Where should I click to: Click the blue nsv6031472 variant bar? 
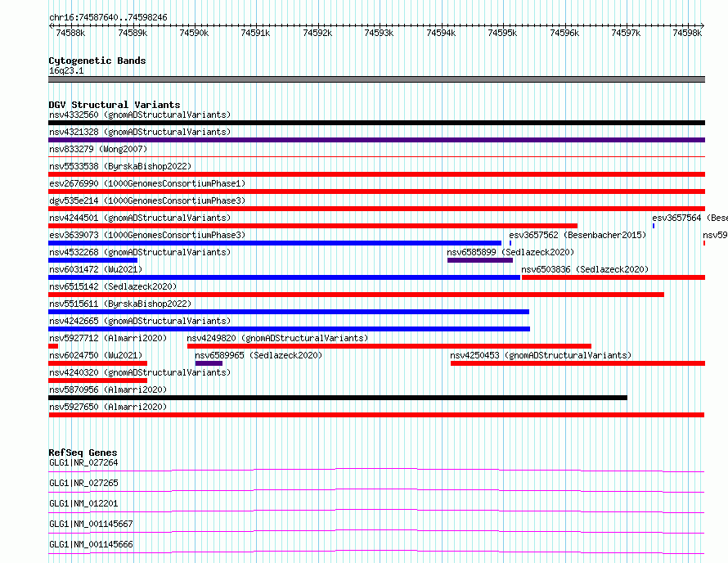284,277
